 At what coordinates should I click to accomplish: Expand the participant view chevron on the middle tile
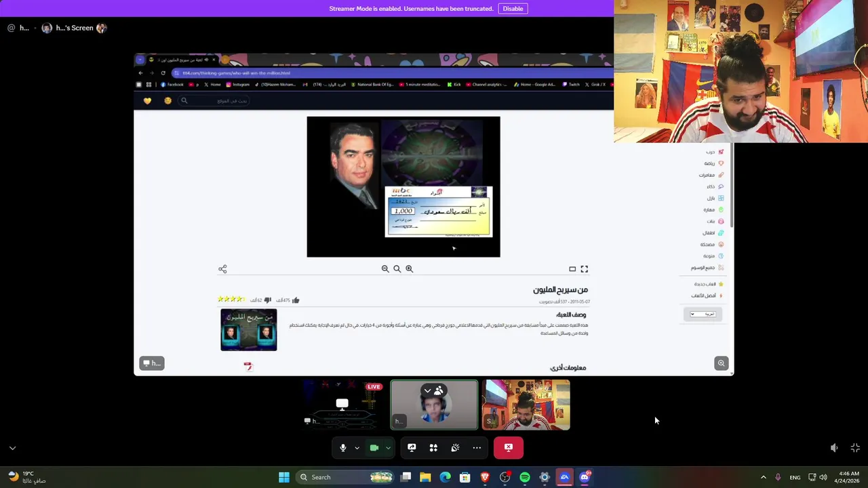(x=427, y=390)
